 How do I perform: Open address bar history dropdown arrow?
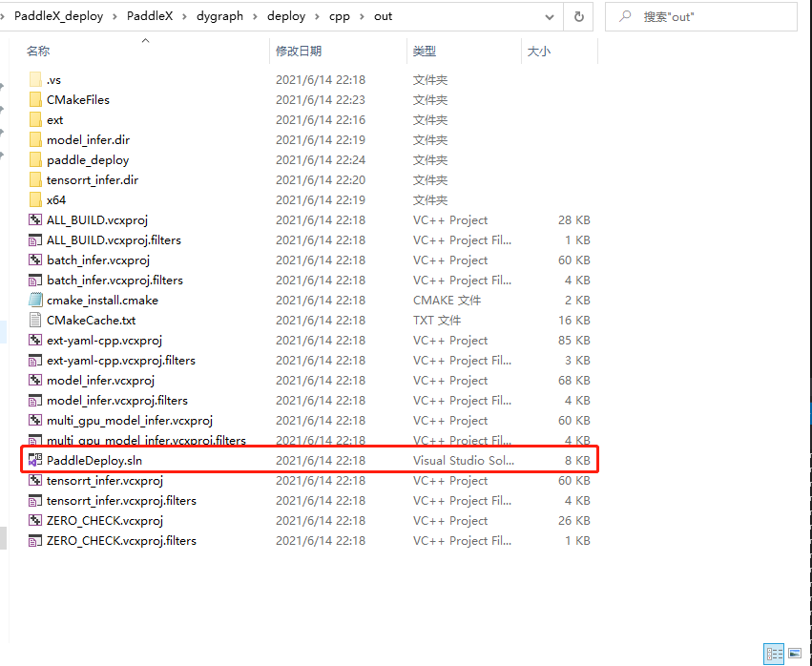(x=550, y=17)
